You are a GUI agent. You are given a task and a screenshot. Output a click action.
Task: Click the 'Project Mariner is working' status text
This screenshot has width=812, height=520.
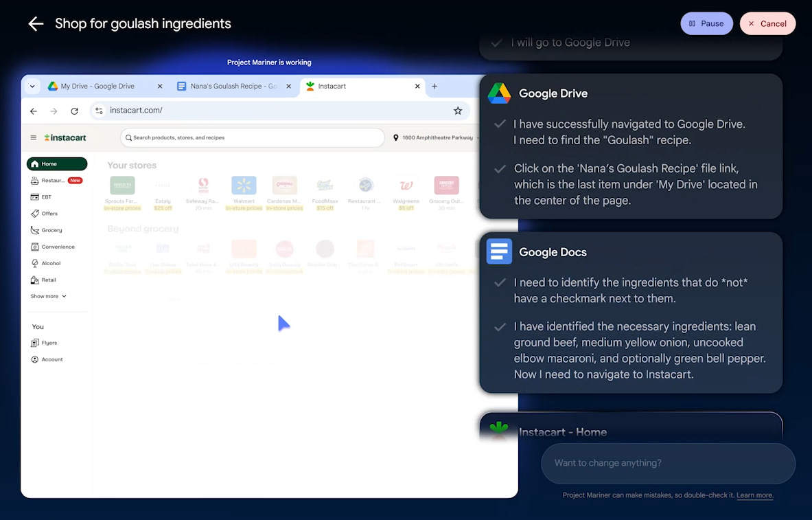click(269, 63)
